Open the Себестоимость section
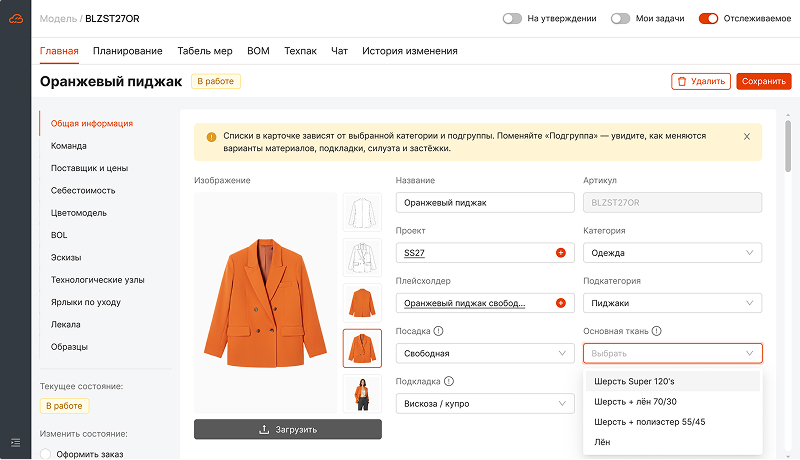 pyautogui.click(x=83, y=191)
